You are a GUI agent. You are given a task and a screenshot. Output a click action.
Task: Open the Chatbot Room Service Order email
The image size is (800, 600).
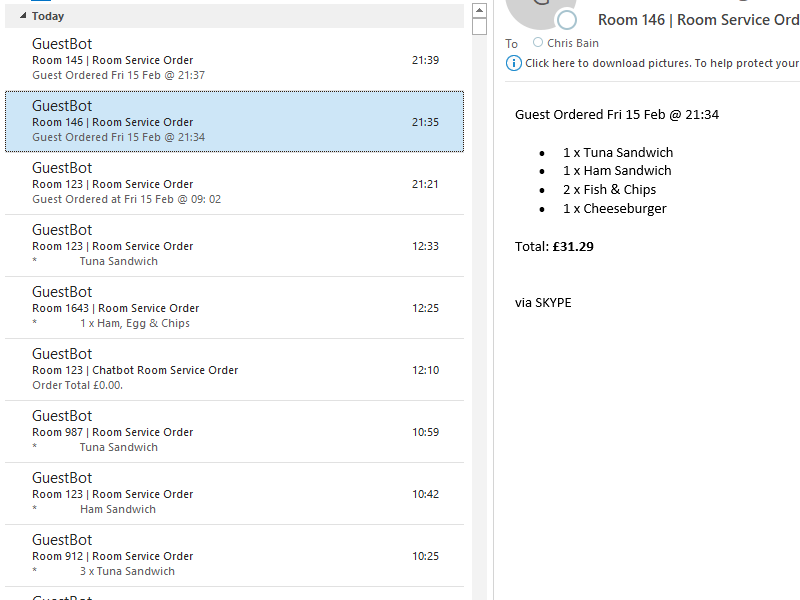pyautogui.click(x=234, y=369)
